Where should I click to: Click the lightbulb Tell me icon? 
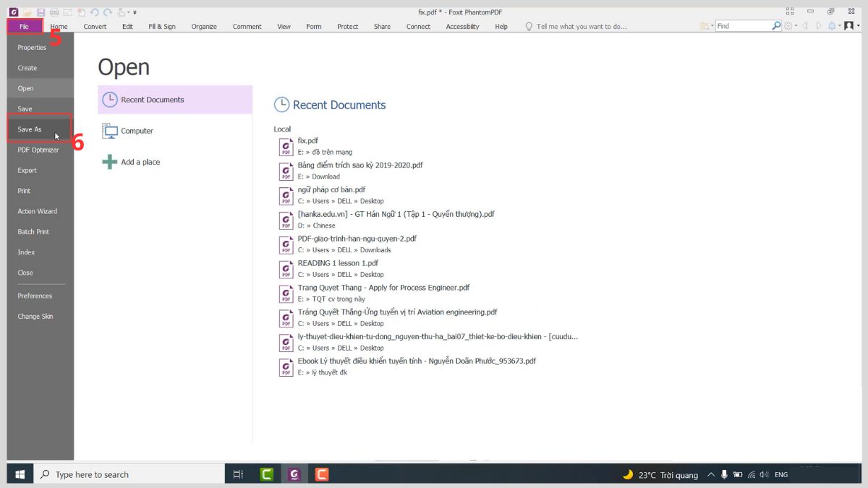coord(529,27)
